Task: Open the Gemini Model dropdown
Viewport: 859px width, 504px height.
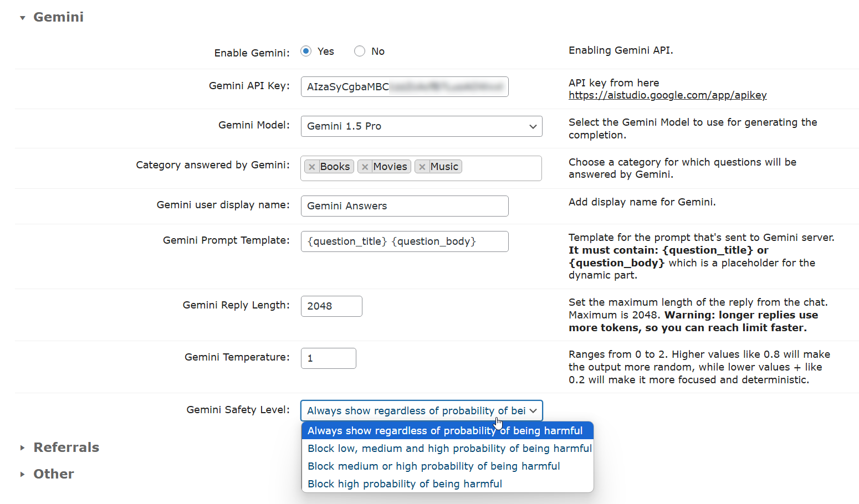Action: coord(421,126)
